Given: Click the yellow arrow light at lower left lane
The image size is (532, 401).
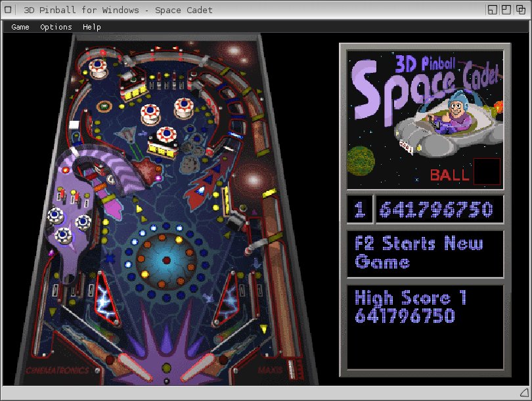Looking at the screenshot, I should (53, 311).
